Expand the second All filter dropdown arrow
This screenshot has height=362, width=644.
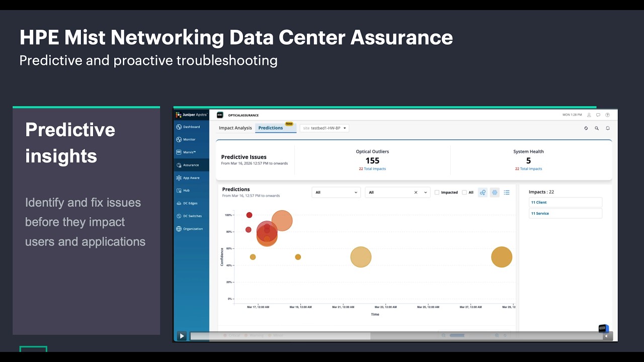point(426,192)
